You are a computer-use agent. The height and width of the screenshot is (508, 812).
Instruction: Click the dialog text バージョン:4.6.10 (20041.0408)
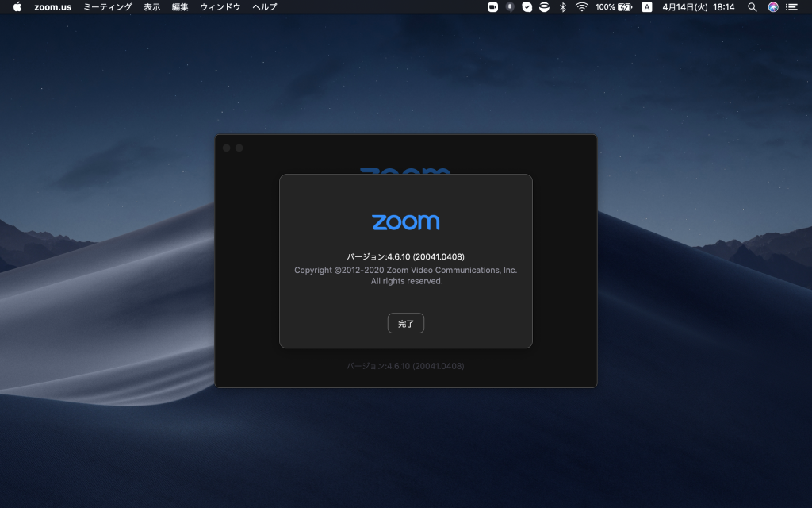(405, 256)
